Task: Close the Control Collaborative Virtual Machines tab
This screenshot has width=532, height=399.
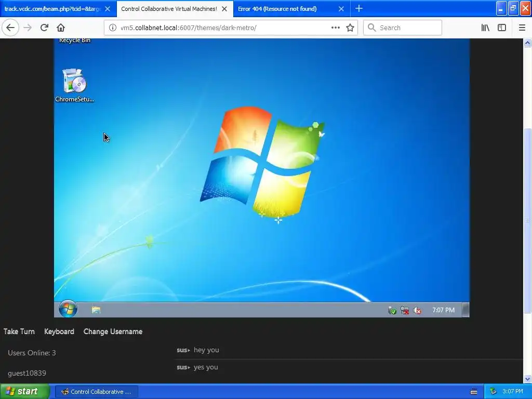Action: pyautogui.click(x=224, y=9)
